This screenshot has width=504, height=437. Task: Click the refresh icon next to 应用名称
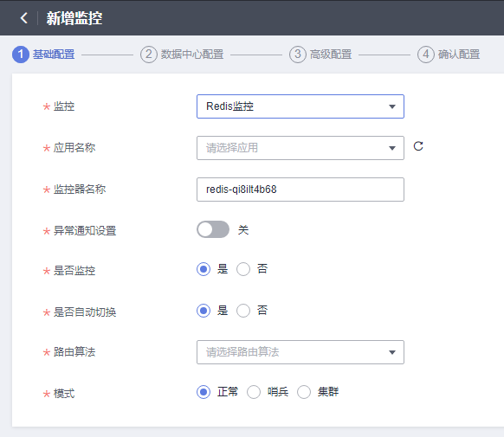418,146
